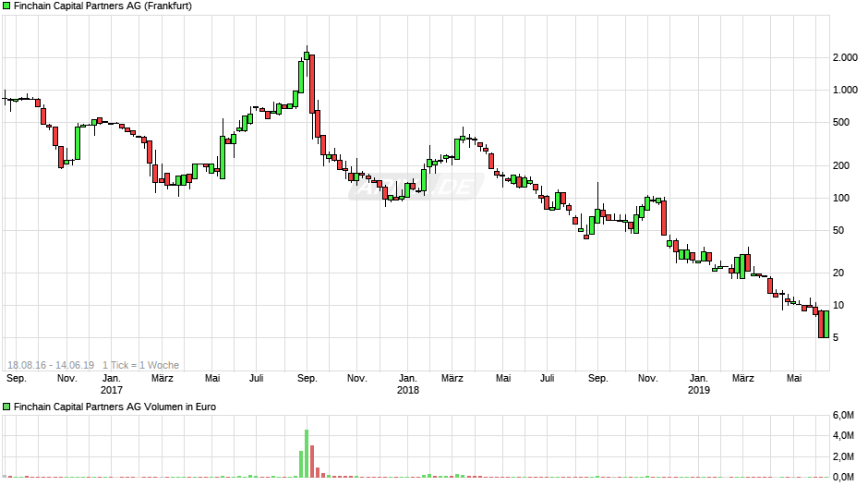
Task: Click the '10' price axis label
Action: 838,305
